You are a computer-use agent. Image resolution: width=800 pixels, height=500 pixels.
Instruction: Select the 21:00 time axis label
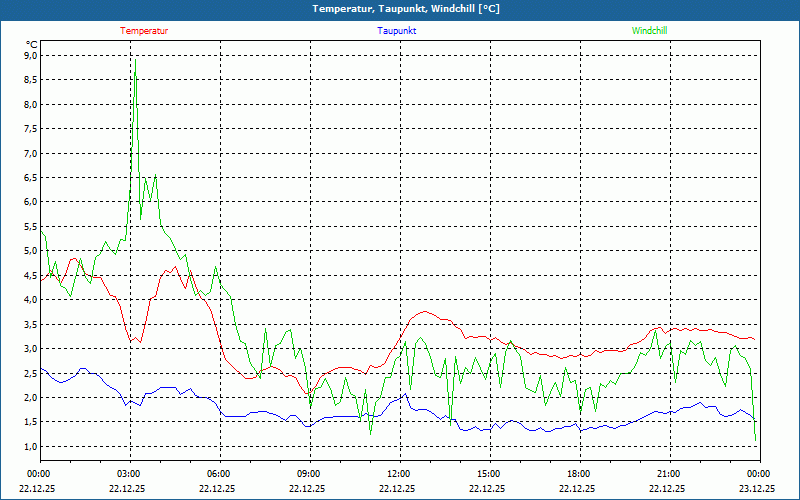pyautogui.click(x=668, y=474)
